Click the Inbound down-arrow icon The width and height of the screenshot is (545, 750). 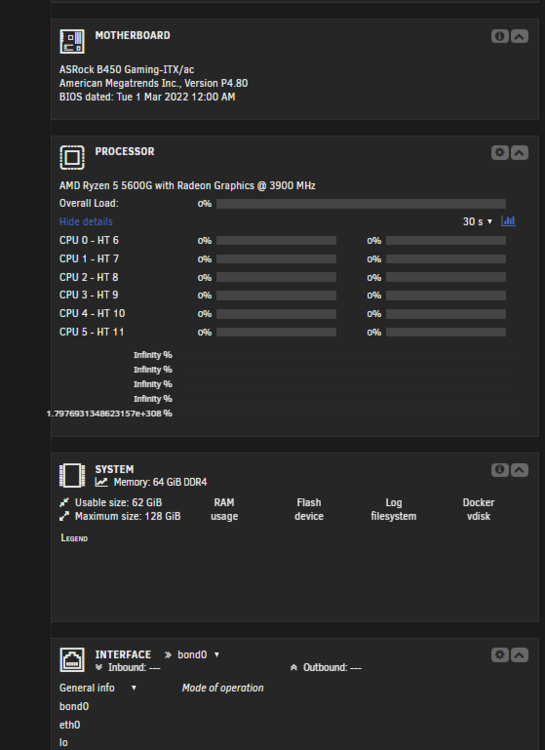(x=99, y=667)
